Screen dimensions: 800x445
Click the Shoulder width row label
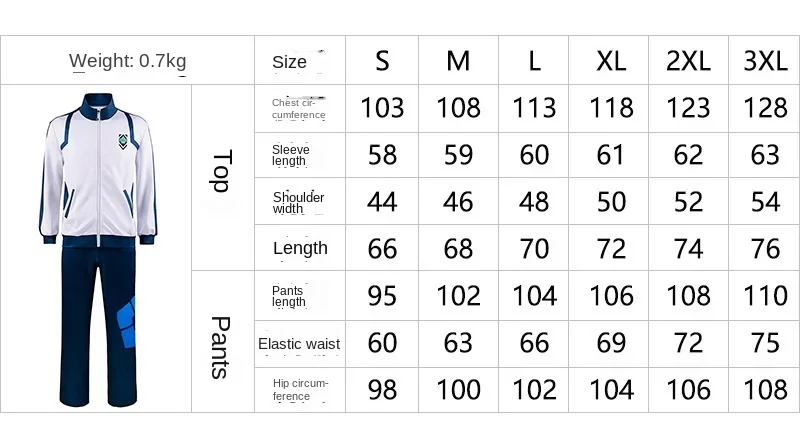[298, 203]
